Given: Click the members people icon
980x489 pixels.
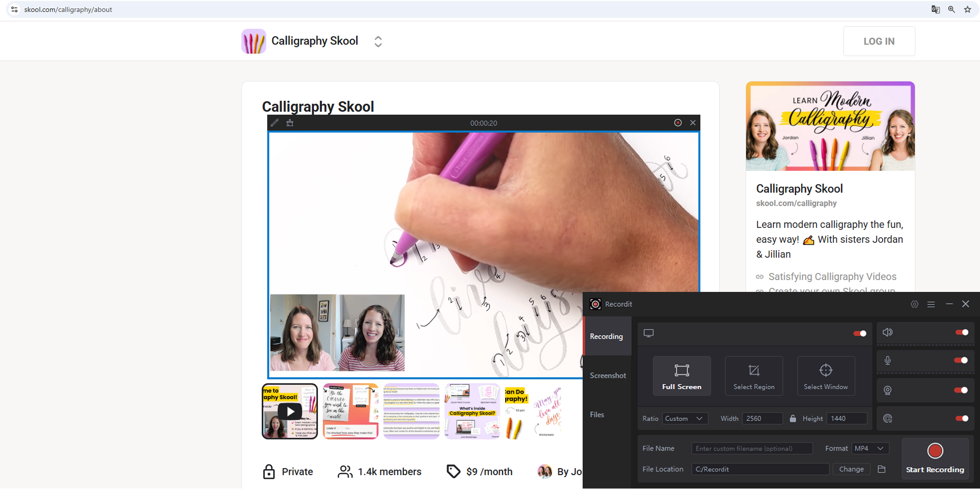Looking at the screenshot, I should 345,472.
